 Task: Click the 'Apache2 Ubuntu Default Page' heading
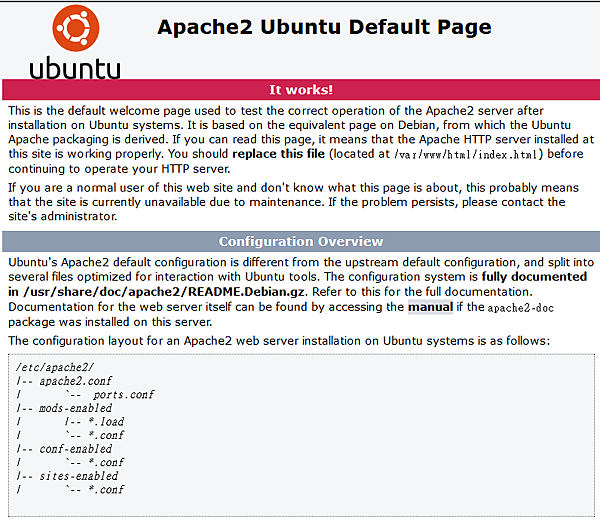point(324,27)
